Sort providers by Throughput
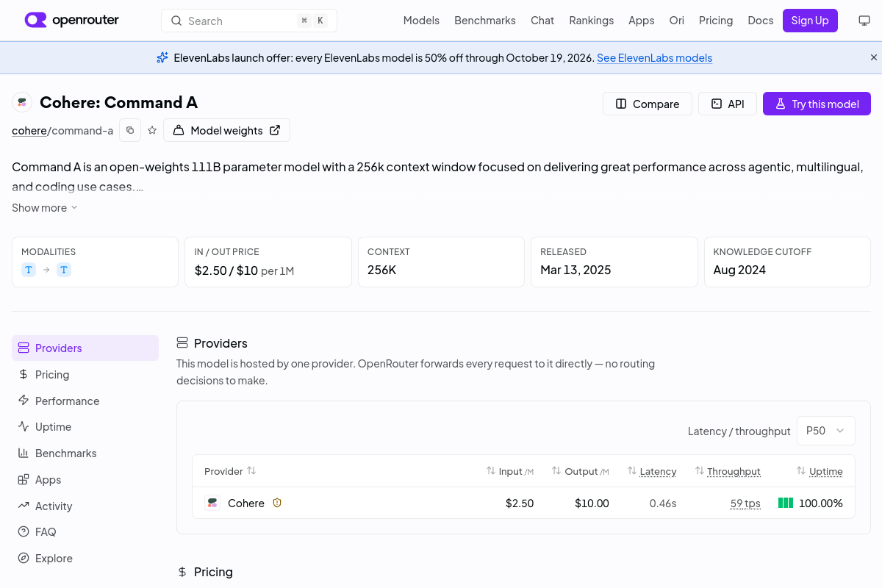The width and height of the screenshot is (882, 588). pos(728,471)
